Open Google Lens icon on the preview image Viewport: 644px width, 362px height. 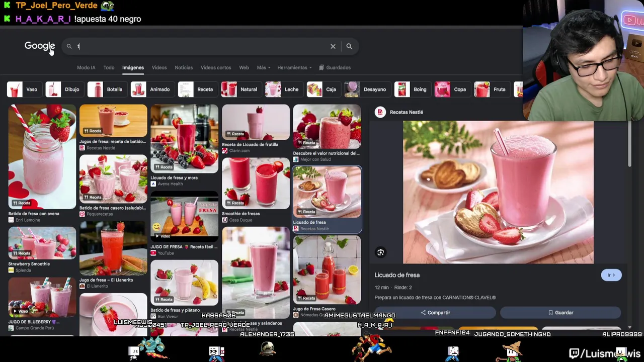(381, 252)
